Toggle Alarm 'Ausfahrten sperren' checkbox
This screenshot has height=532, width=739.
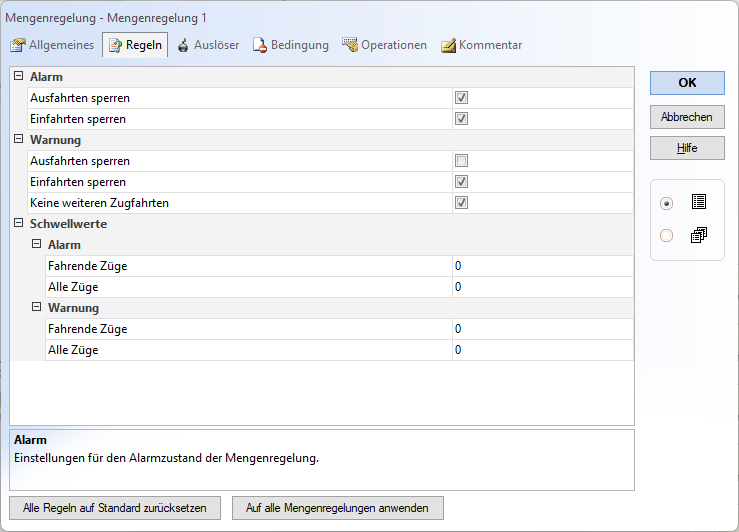tap(461, 98)
